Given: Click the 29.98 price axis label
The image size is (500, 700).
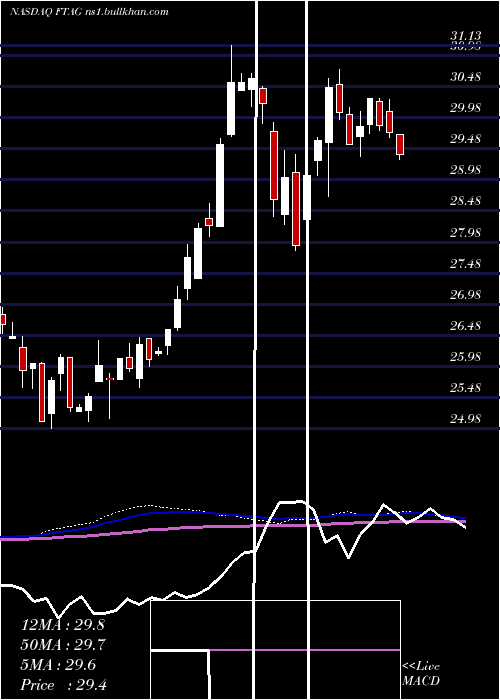Looking at the screenshot, I should pyautogui.click(x=466, y=108).
